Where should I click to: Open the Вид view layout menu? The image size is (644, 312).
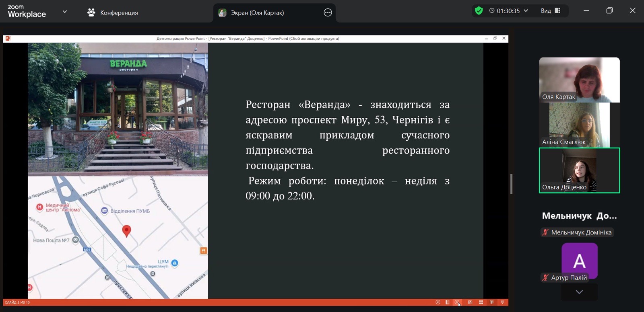(550, 11)
